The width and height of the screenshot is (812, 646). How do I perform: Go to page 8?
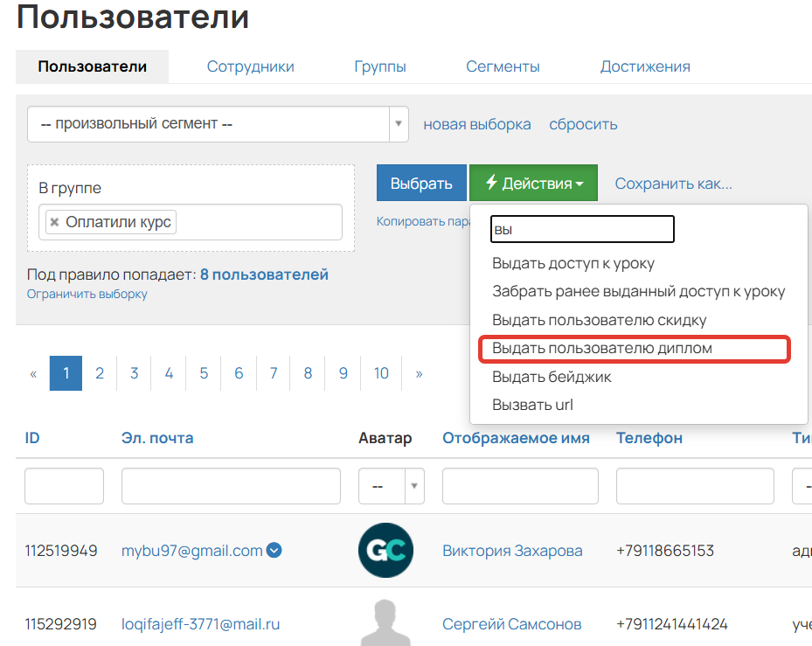pyautogui.click(x=308, y=373)
